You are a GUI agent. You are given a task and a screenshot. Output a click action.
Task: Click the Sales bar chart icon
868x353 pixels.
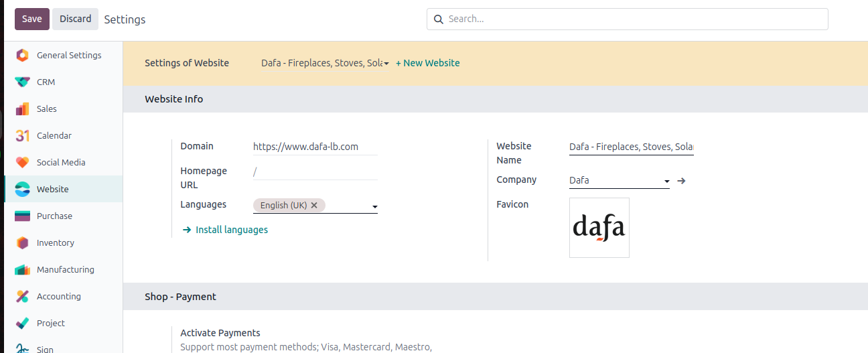(23, 109)
